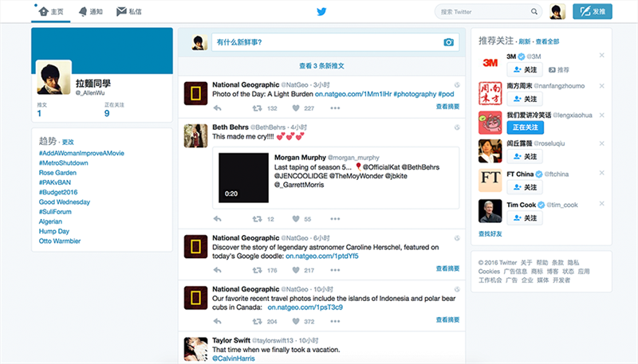Like Beth Behrs tweet

(296, 219)
